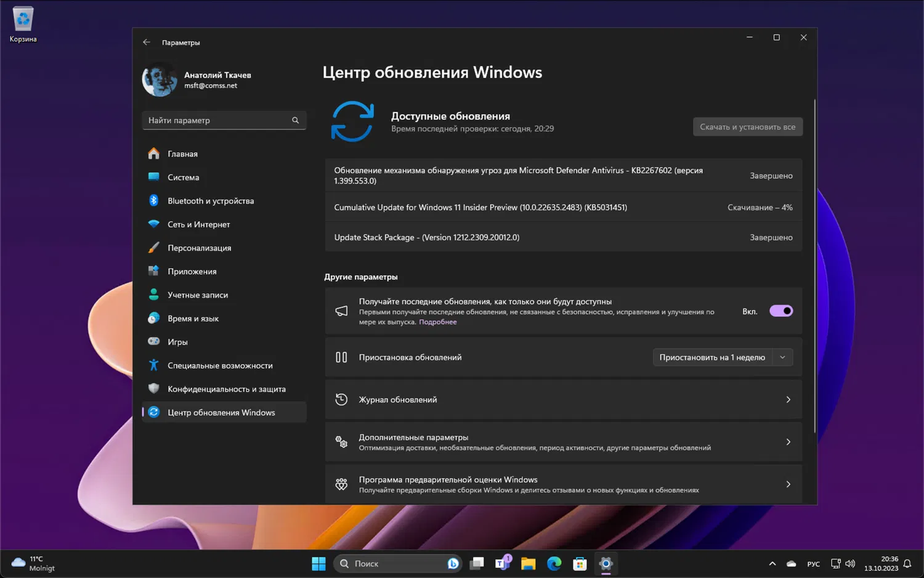Open Microsoft Teams from the taskbar
924x578 pixels.
(x=503, y=563)
